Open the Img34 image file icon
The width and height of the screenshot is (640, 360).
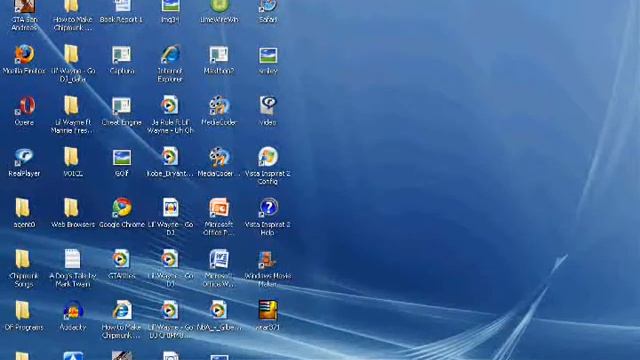pyautogui.click(x=170, y=6)
